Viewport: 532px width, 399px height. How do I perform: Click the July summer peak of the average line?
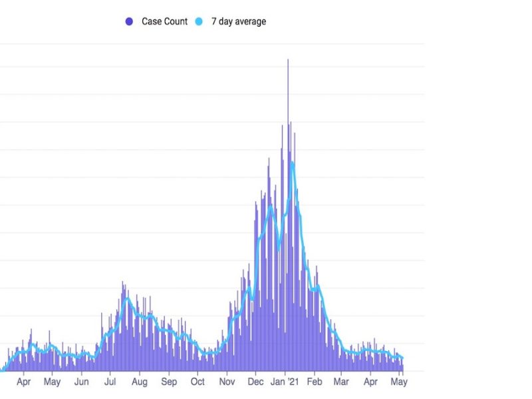click(x=126, y=298)
